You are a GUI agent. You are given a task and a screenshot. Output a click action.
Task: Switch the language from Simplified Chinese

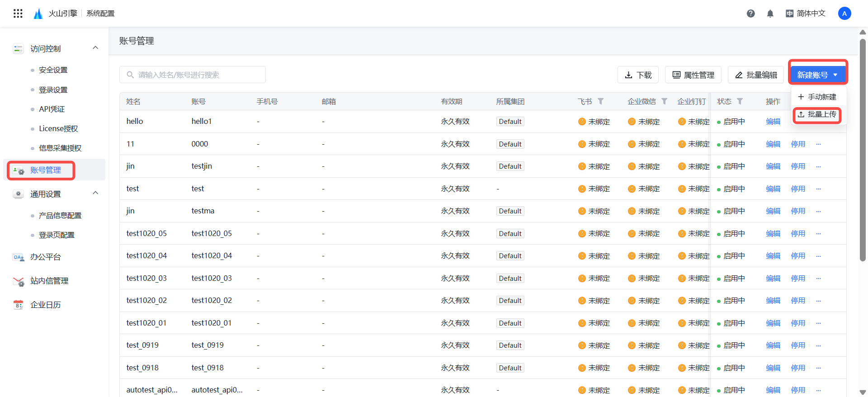806,14
